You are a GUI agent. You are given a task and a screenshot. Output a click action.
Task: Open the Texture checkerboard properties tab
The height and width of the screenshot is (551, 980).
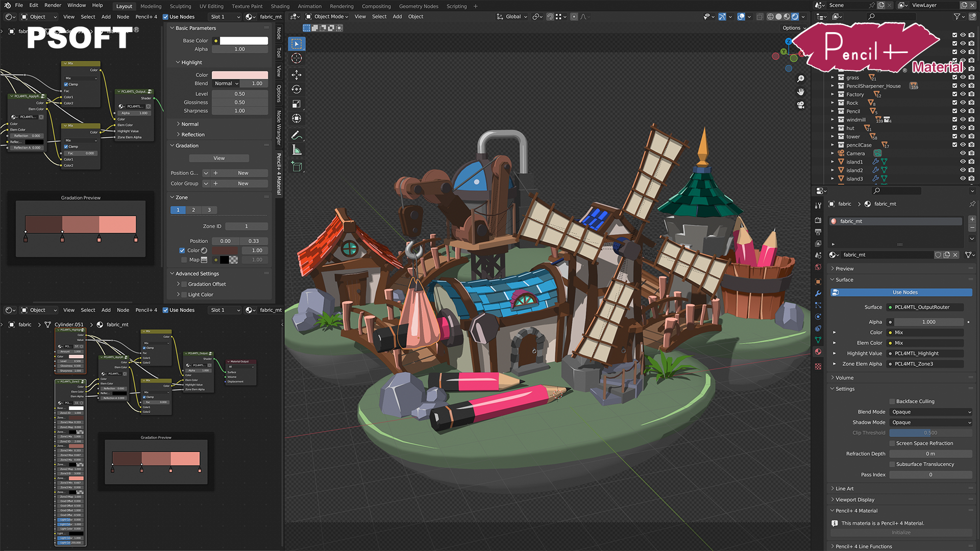pyautogui.click(x=818, y=366)
